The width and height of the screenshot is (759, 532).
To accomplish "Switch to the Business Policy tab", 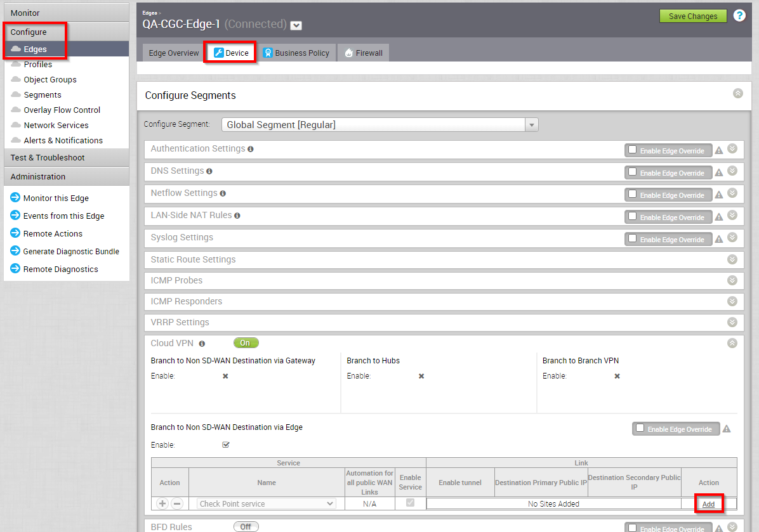I will click(296, 53).
